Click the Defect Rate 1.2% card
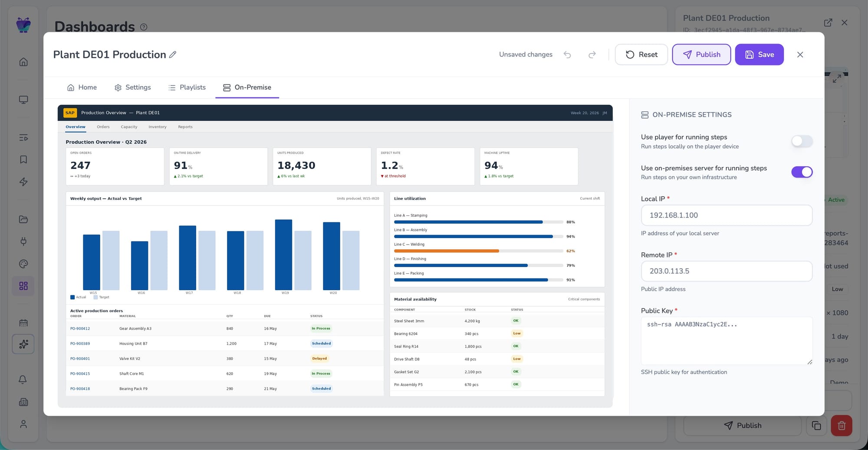The image size is (868, 450). coord(425,166)
